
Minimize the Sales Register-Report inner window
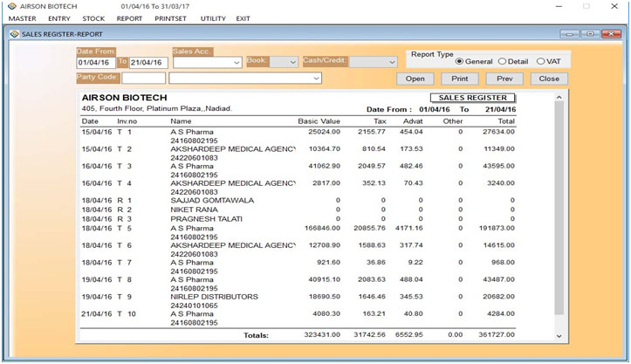tap(572, 34)
